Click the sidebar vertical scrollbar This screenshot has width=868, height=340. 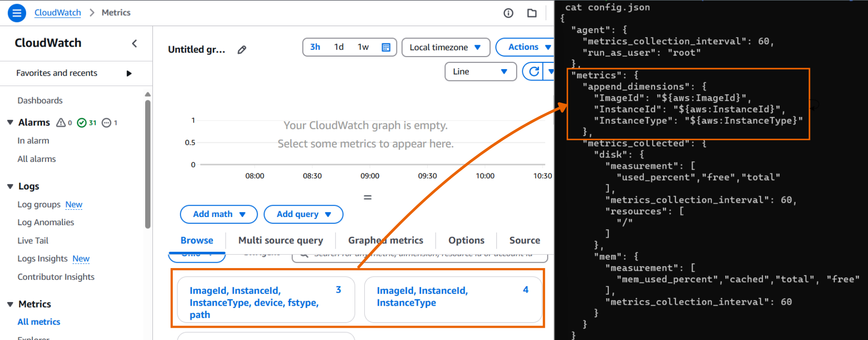point(147,164)
